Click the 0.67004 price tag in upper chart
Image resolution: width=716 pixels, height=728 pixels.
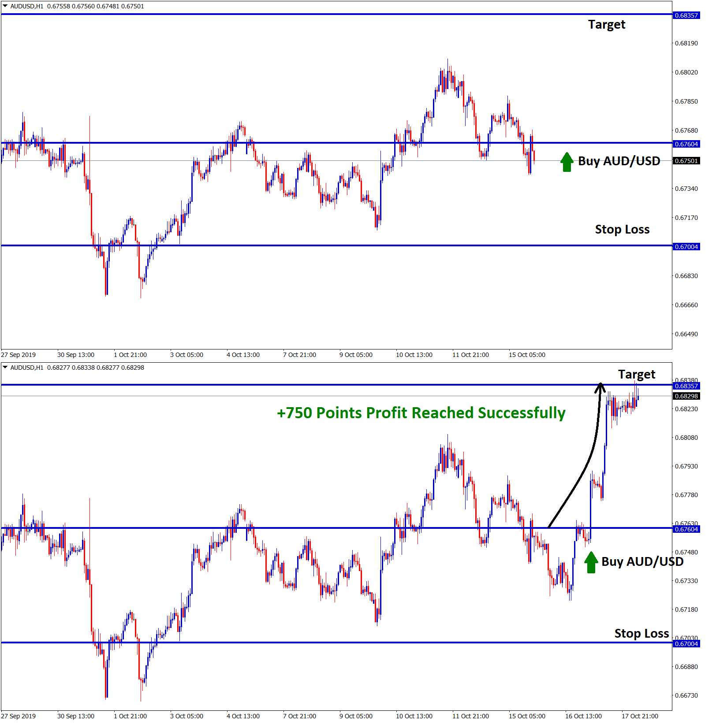coord(686,247)
